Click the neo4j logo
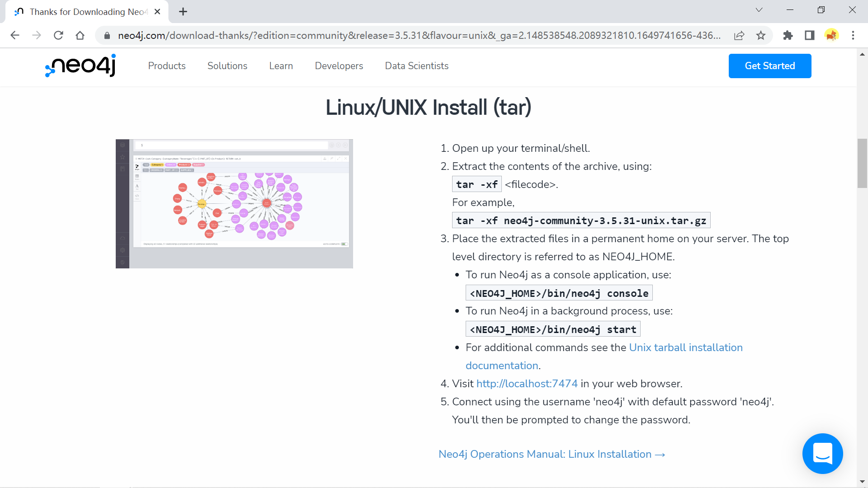 point(80,66)
